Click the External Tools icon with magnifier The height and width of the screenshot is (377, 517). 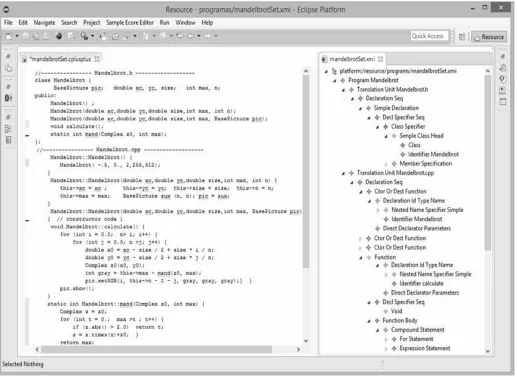84,36
